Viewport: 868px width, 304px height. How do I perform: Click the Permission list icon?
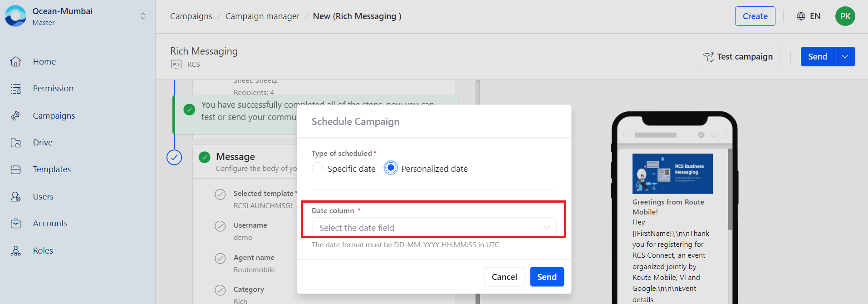coord(16,89)
